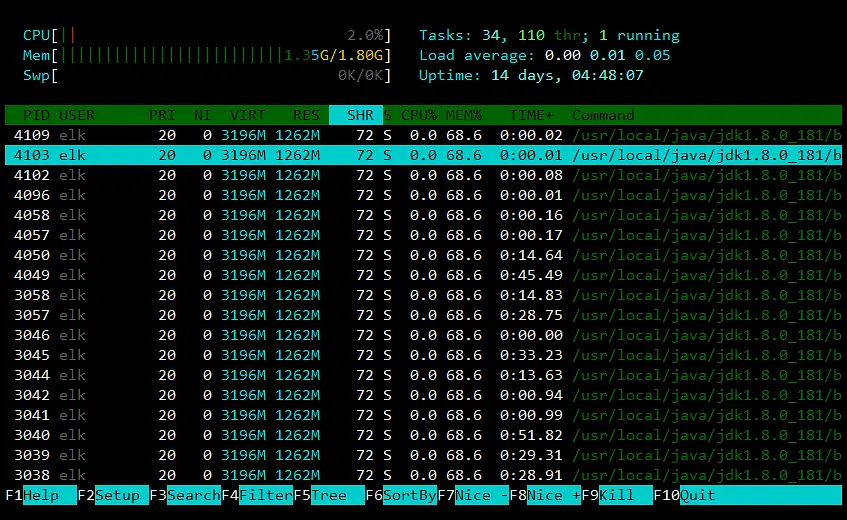The width and height of the screenshot is (847, 520).
Task: Select the highlighted SHR column header
Action: (359, 115)
